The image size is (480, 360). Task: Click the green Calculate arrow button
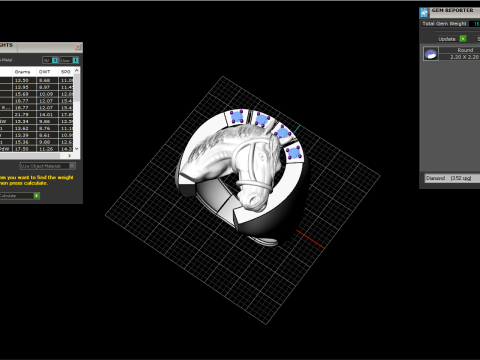click(x=37, y=196)
